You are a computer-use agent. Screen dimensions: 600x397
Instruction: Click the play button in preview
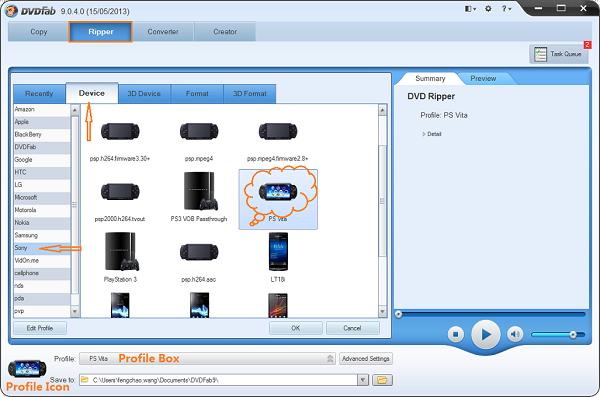[486, 335]
